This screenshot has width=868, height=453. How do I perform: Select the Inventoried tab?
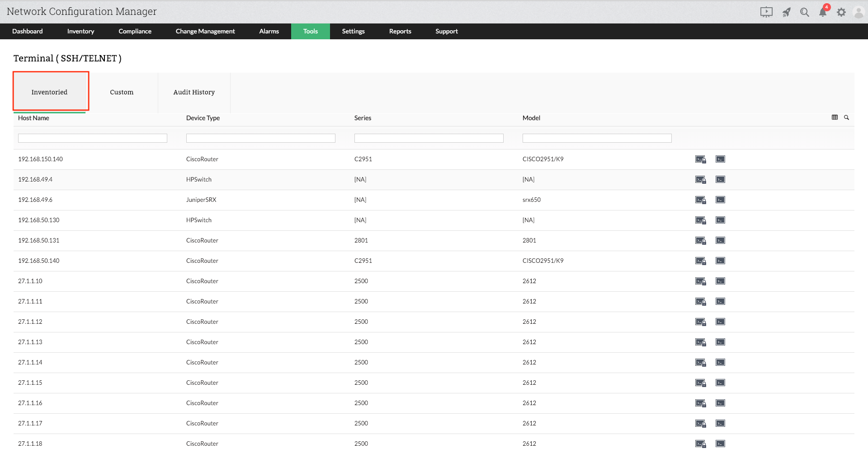[49, 92]
